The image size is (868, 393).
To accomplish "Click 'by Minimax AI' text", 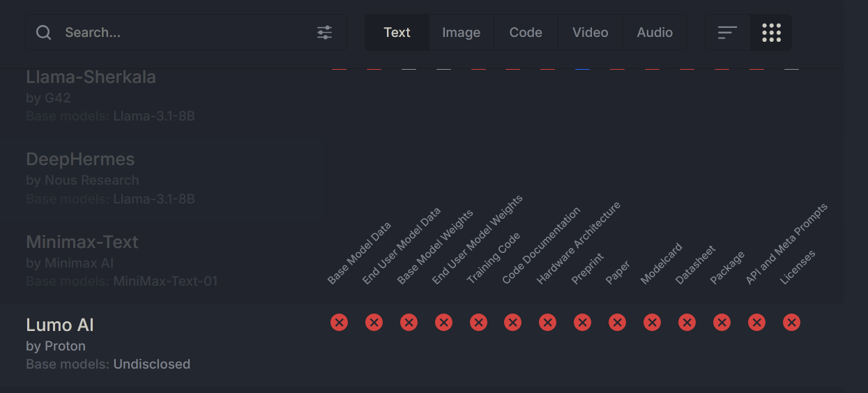I will [70, 263].
